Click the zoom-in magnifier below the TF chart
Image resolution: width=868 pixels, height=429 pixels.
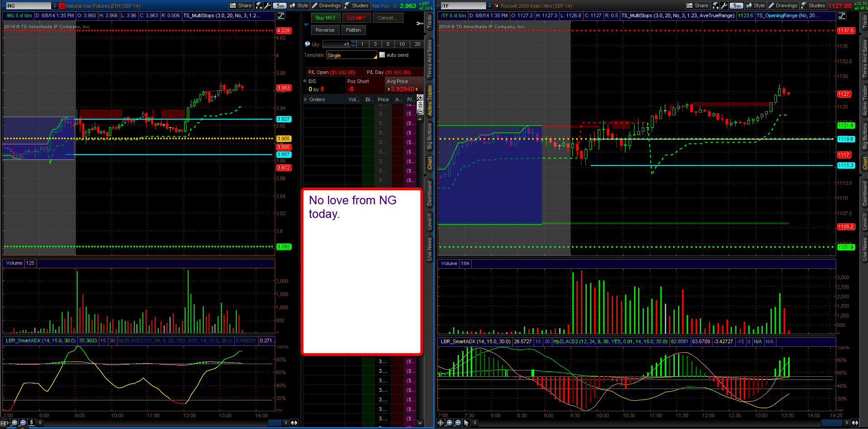(449, 423)
